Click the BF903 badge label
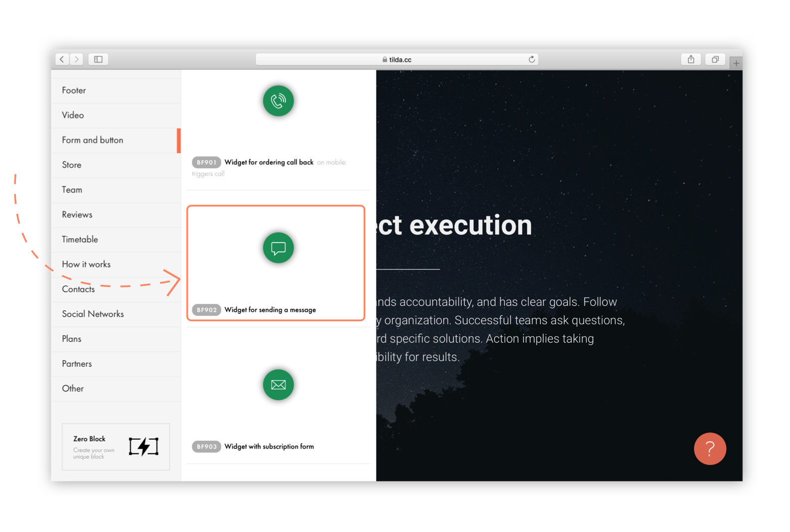 (x=206, y=447)
